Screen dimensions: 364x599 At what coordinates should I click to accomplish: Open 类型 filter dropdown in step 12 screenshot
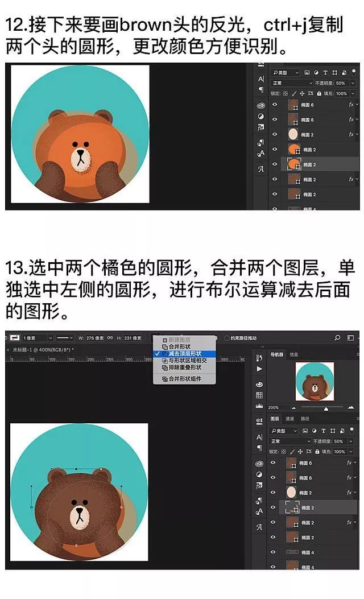[286, 73]
